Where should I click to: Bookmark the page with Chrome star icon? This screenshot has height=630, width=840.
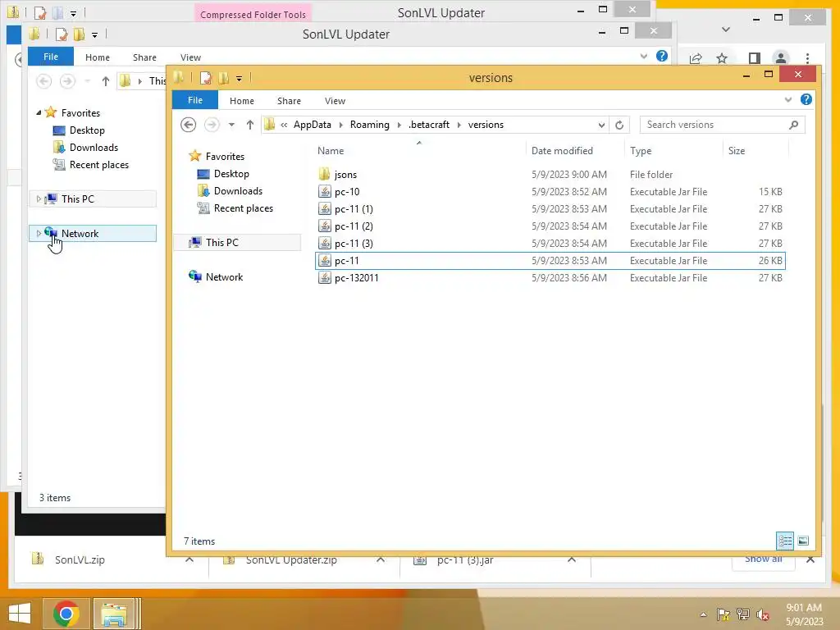coord(722,58)
